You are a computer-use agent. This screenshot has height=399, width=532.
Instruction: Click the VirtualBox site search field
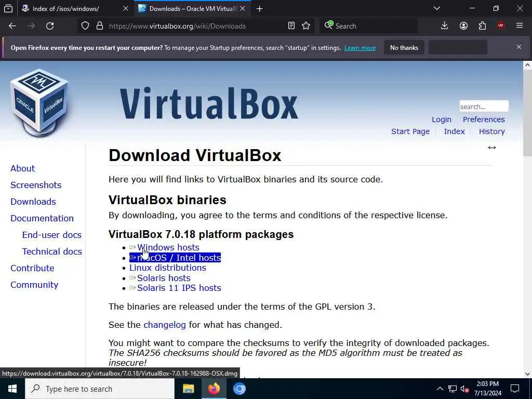(484, 107)
